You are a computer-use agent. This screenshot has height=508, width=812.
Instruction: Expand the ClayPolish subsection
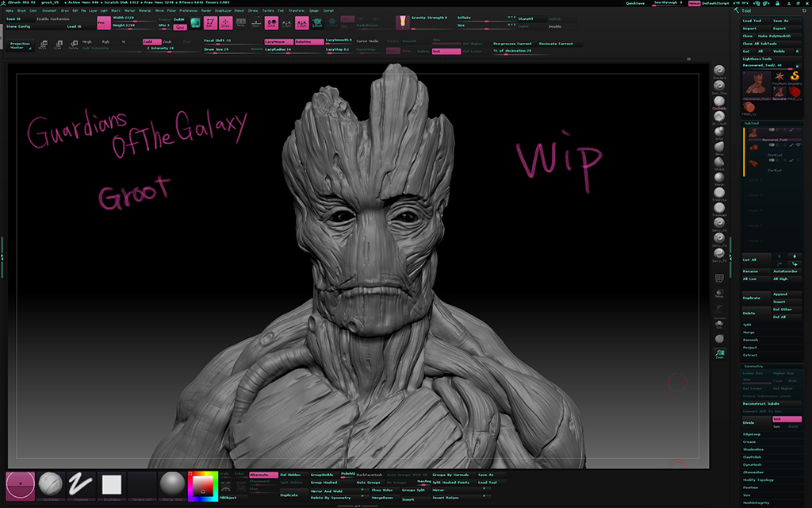(x=753, y=457)
